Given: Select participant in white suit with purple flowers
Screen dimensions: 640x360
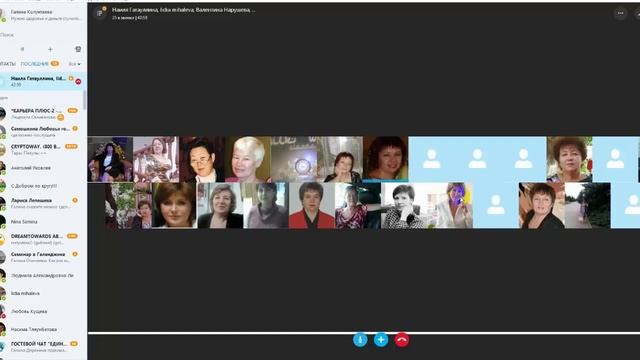Looking at the screenshot, I should coord(450,205).
